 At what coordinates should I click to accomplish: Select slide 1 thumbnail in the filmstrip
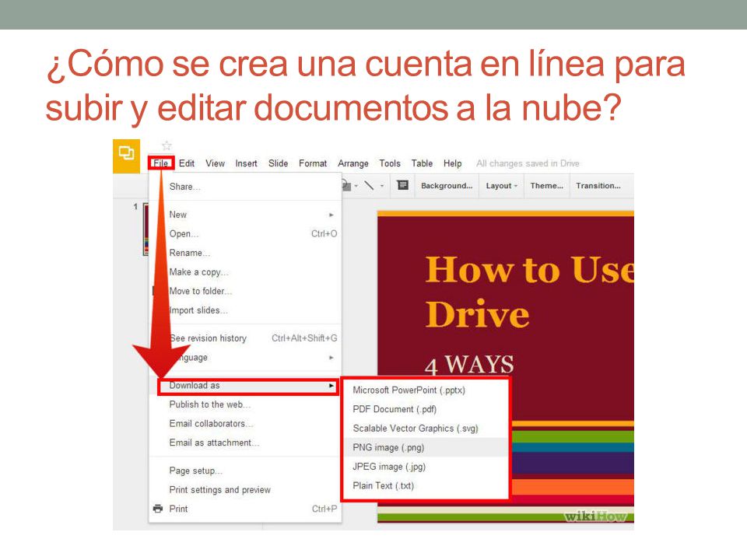[x=146, y=229]
